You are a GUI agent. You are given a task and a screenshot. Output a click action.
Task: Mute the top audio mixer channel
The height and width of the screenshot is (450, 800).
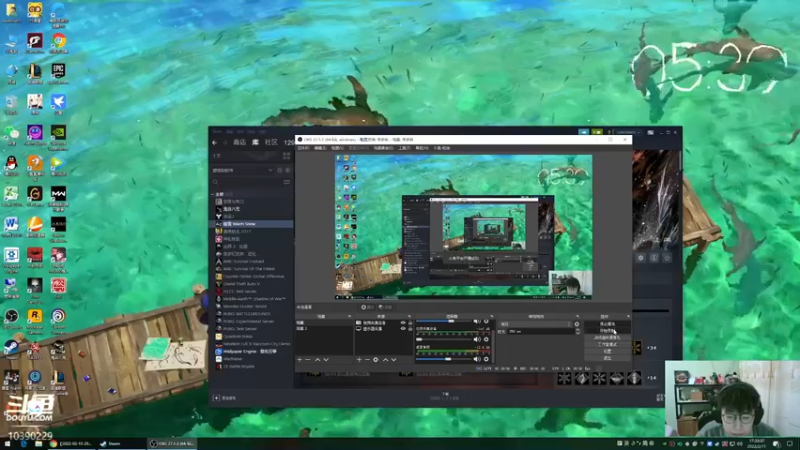(x=477, y=321)
